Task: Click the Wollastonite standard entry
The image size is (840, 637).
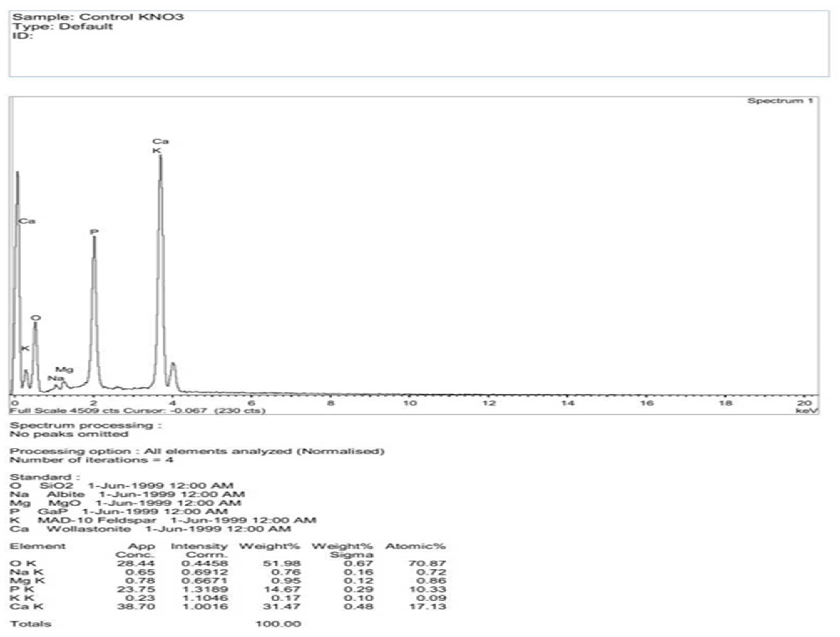Action: [x=89, y=529]
